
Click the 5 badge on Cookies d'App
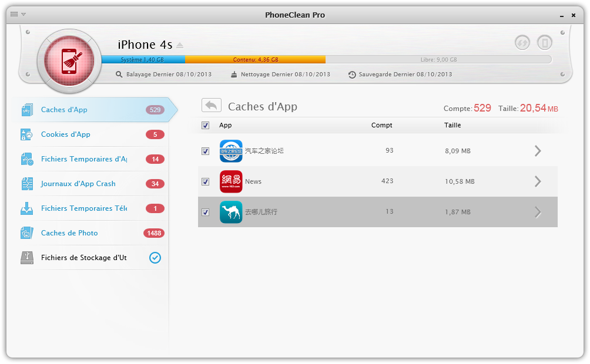click(x=155, y=134)
